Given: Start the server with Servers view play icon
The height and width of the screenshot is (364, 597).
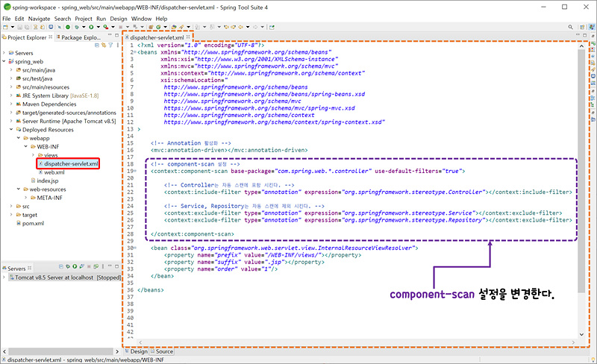Looking at the screenshot, I should (75, 266).
